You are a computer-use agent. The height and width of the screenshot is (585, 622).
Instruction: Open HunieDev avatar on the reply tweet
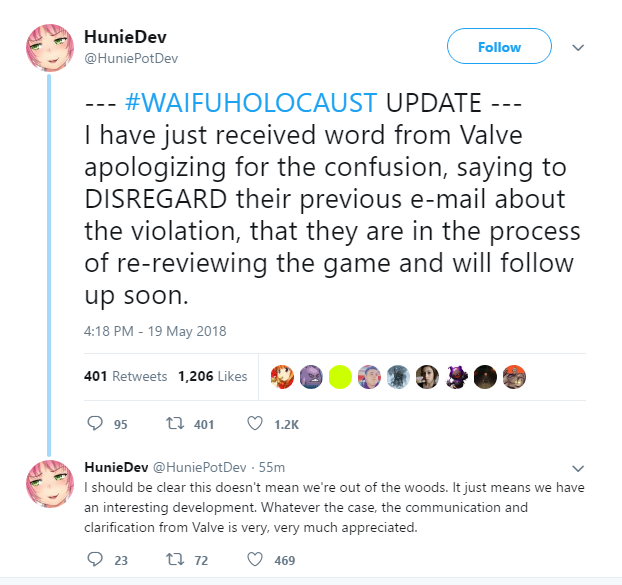[x=50, y=484]
